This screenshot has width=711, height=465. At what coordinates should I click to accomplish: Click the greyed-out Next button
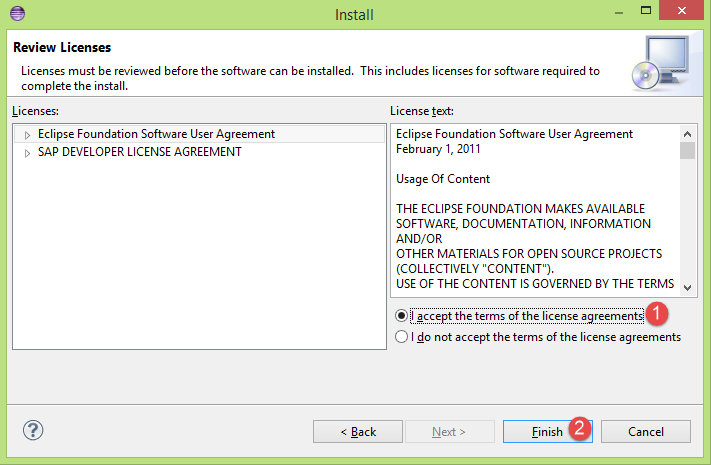449,431
